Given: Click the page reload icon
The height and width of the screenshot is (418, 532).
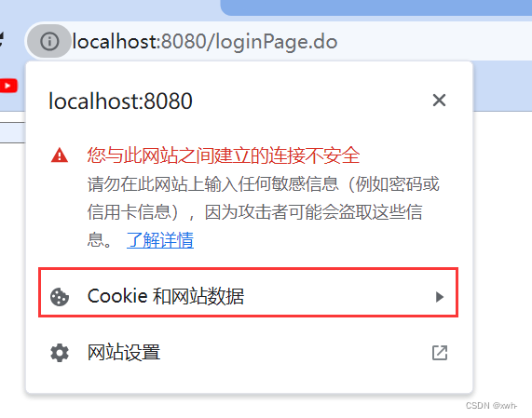Looking at the screenshot, I should coord(2,40).
